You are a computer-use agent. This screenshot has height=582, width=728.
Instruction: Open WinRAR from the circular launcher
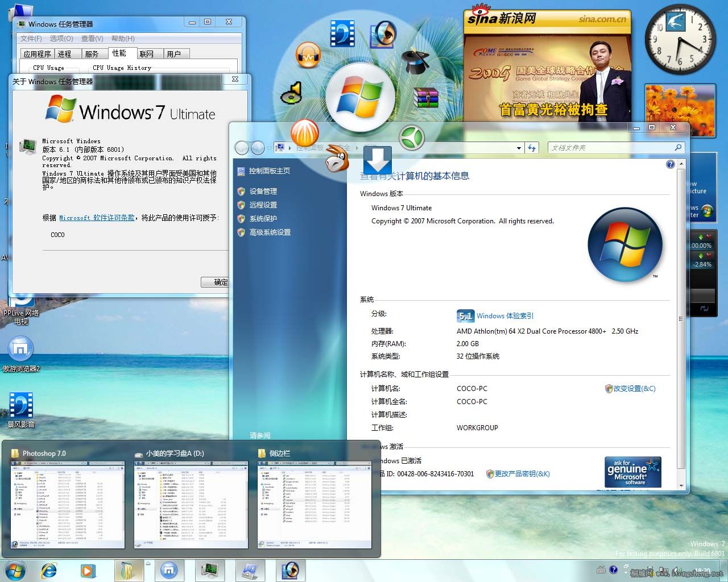[425, 98]
